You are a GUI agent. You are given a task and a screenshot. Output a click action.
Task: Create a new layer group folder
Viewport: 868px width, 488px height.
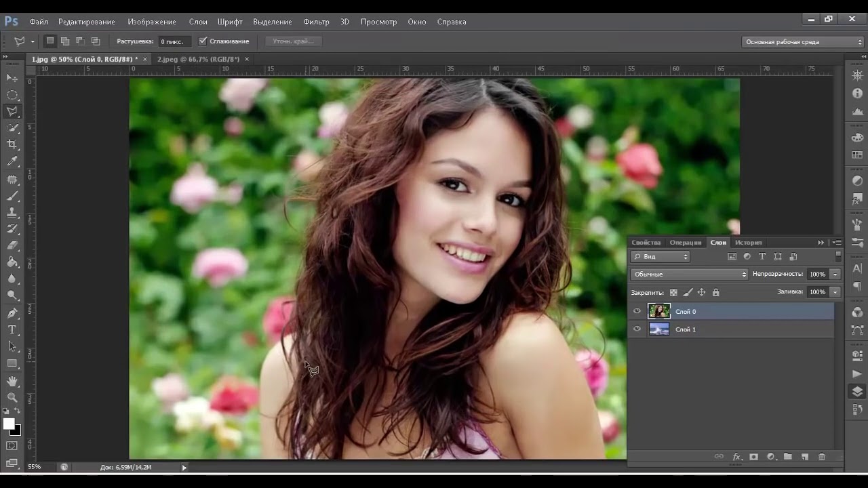point(788,457)
